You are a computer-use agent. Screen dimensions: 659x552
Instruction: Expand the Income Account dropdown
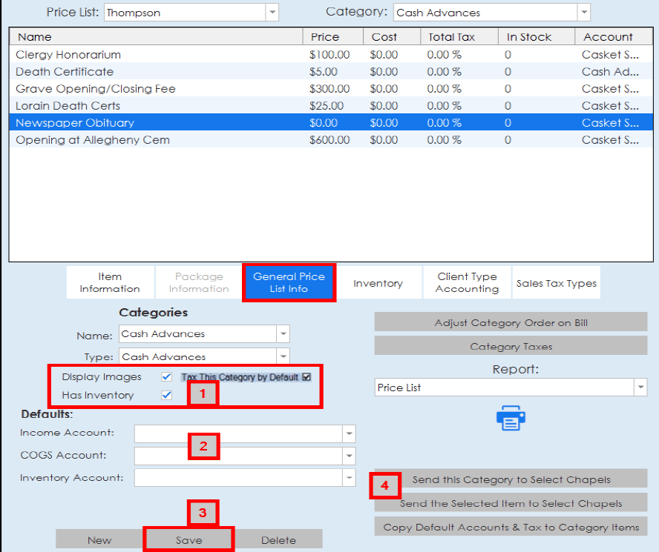(x=348, y=433)
